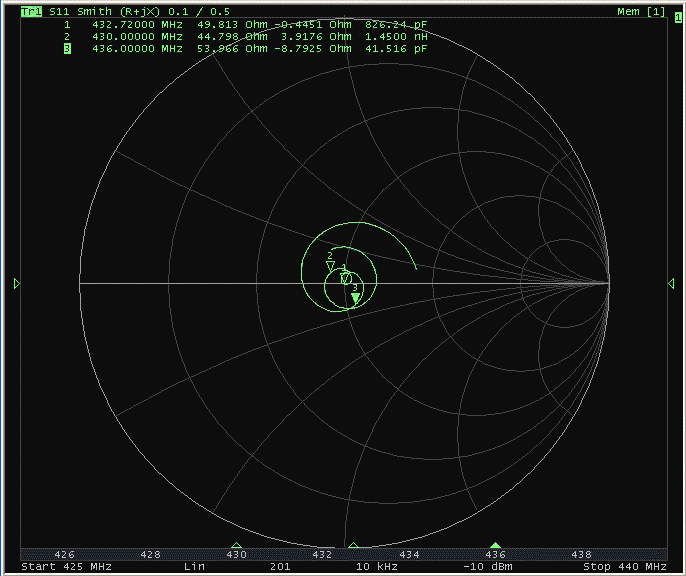Screen dimensions: 686x576
Task: Click the -8.7925 Ohm reactance of marker 3
Action: pos(313,49)
